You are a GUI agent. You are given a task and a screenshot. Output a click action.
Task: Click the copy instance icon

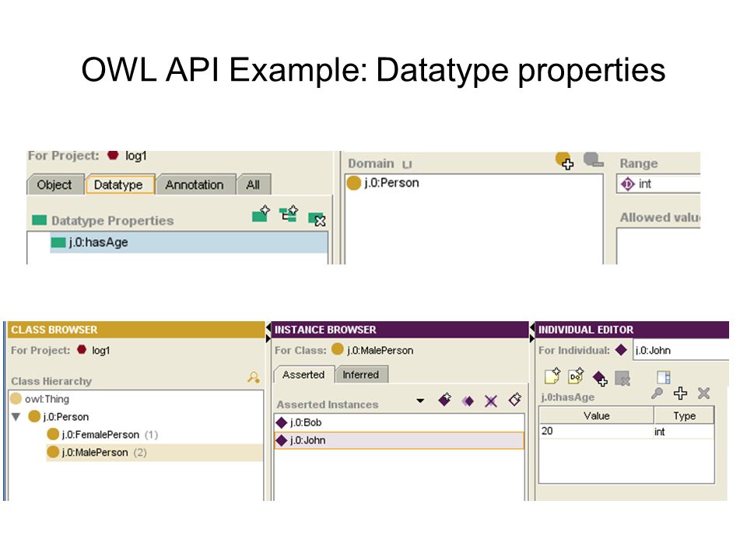tap(468, 401)
